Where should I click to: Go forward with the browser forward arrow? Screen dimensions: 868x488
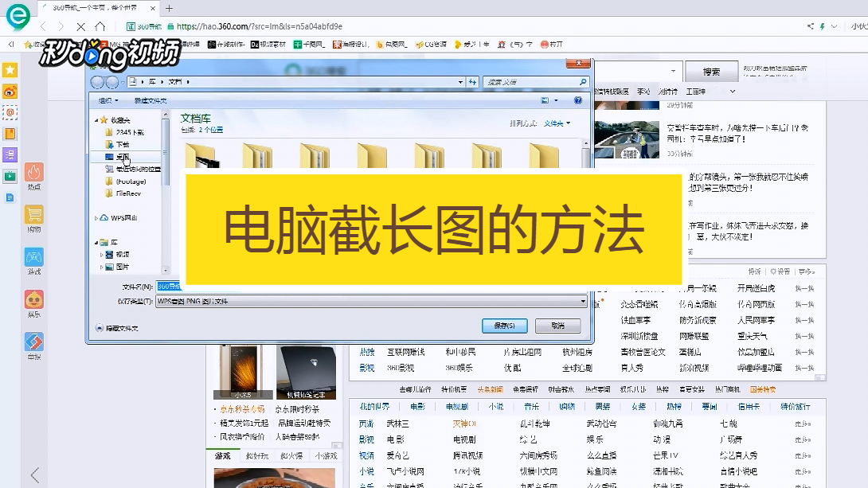61,26
